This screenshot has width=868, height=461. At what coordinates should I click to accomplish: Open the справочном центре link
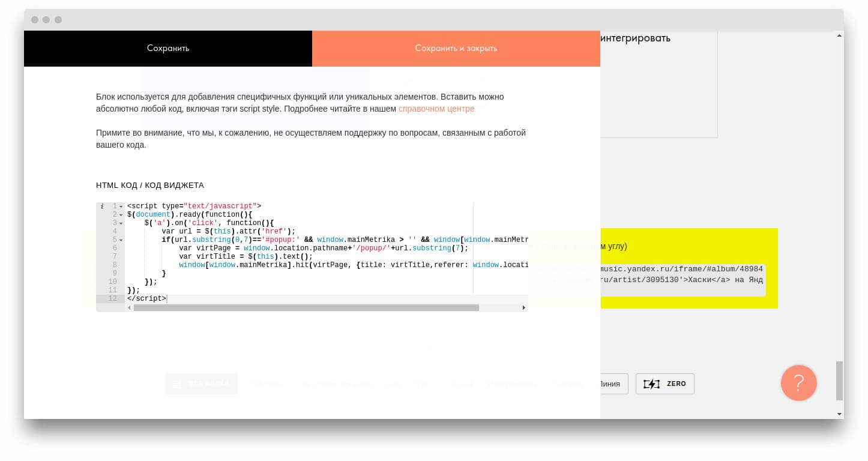click(436, 109)
